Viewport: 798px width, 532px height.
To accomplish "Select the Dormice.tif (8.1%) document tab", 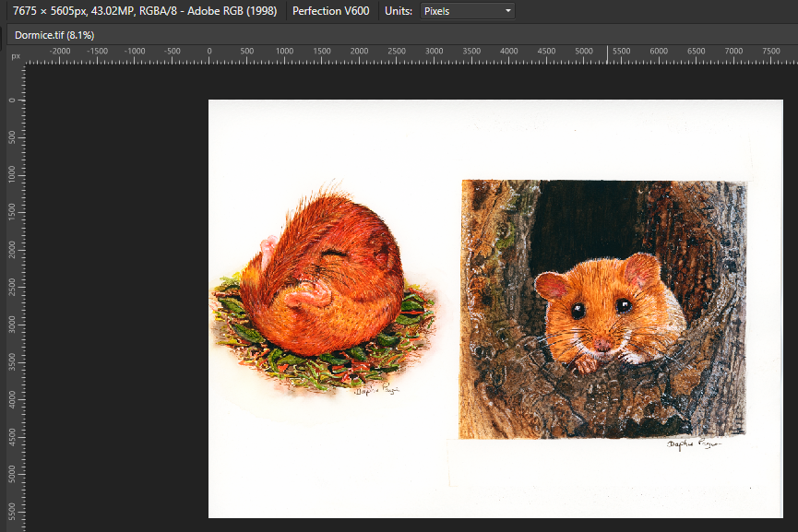I will point(54,35).
